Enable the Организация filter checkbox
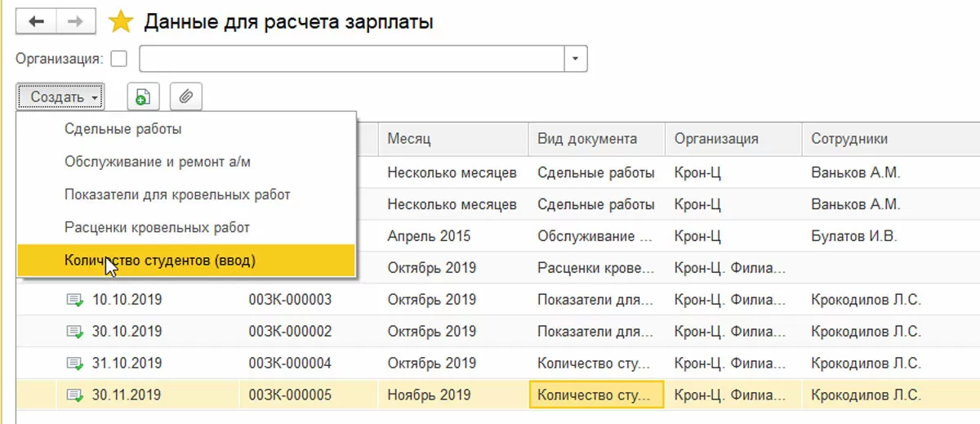 [119, 59]
